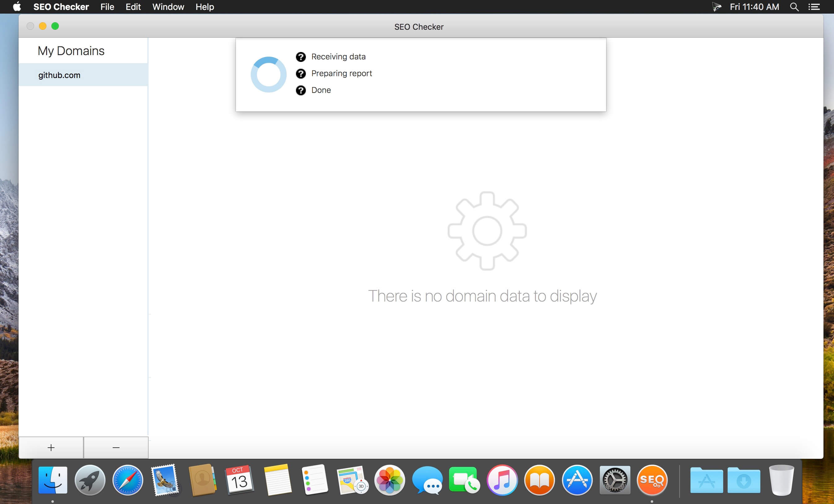Open iTunes from the Dock
Screen dimensions: 834x504
[x=502, y=480]
